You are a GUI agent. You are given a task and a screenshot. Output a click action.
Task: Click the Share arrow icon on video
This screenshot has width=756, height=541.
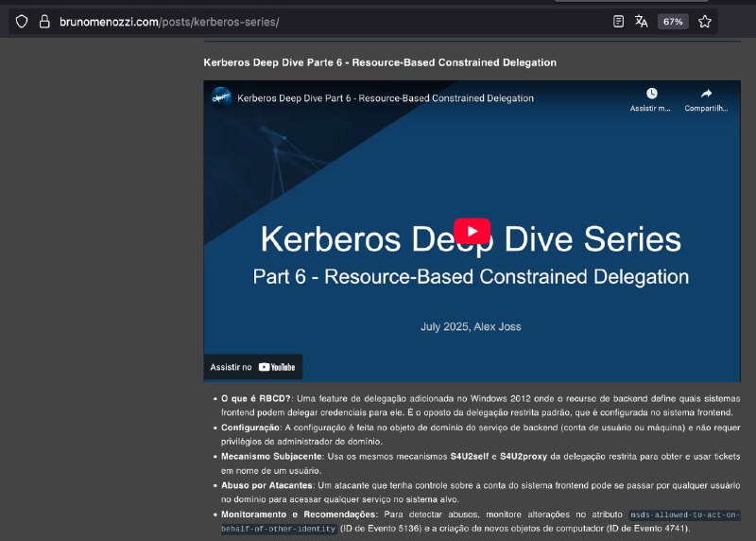706,94
